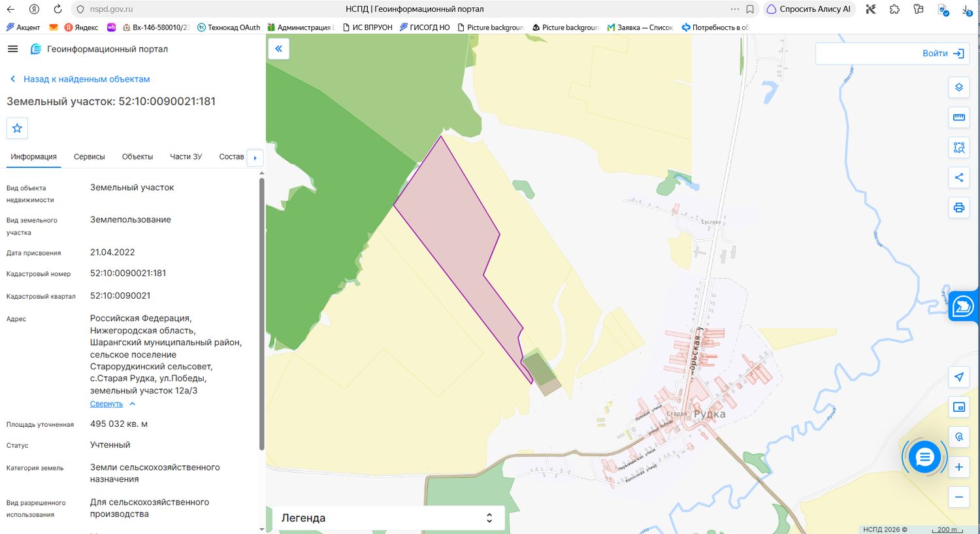The height and width of the screenshot is (534, 980).
Task: Click the area value 495 032 кв. м
Action: coord(119,424)
